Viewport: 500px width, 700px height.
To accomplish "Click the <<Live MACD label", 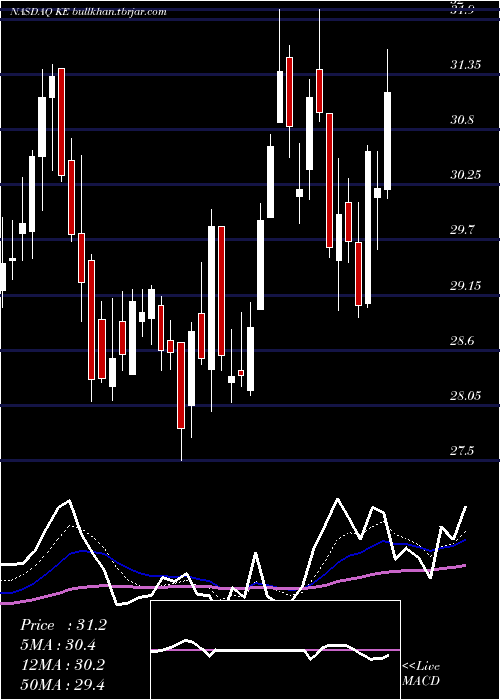I will point(421,674).
